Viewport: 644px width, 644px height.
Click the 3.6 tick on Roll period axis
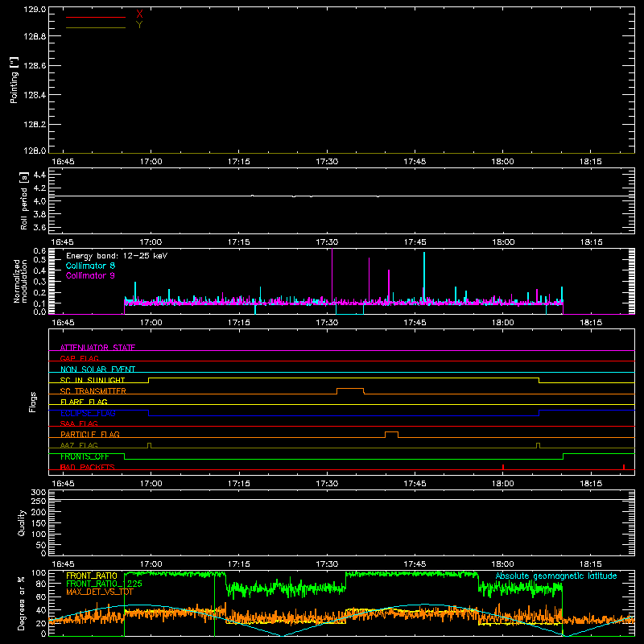(x=39, y=228)
